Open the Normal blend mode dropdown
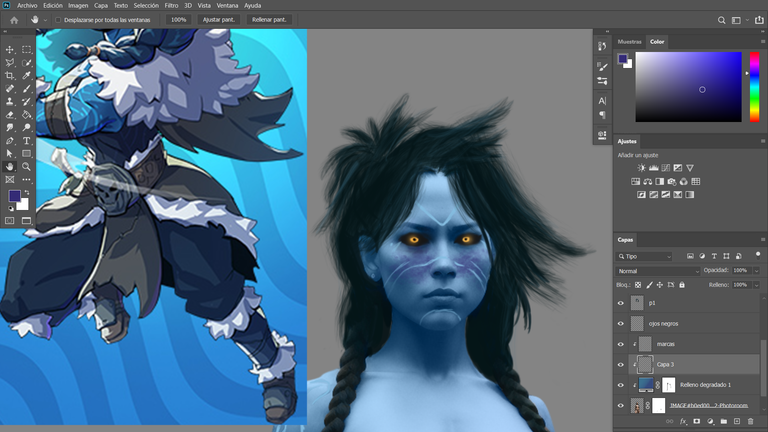Screen dimensions: 768x432 (658, 271)
